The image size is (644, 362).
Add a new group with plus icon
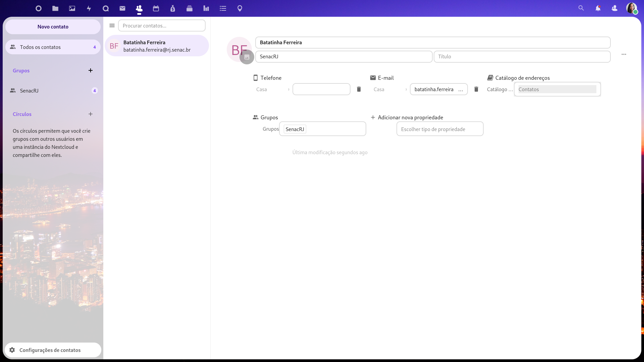(91, 70)
